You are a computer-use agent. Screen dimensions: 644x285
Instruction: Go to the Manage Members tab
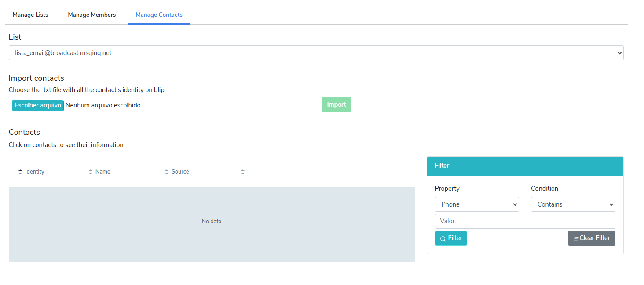pos(92,15)
